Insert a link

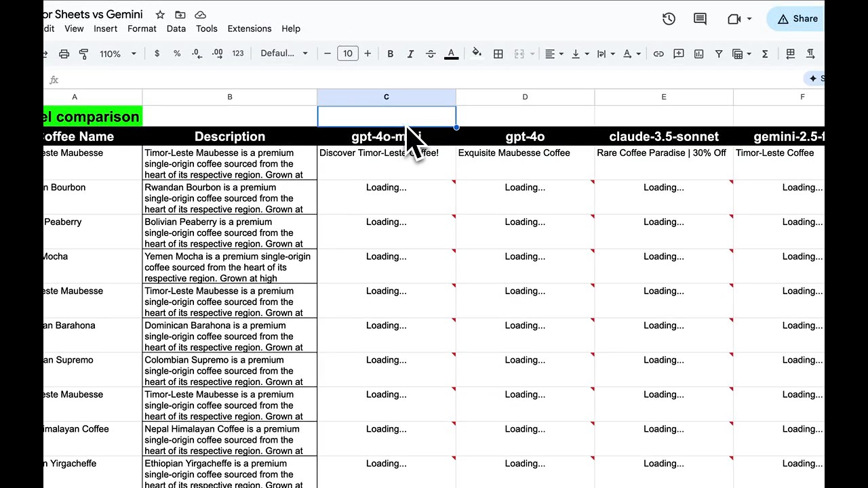[658, 54]
